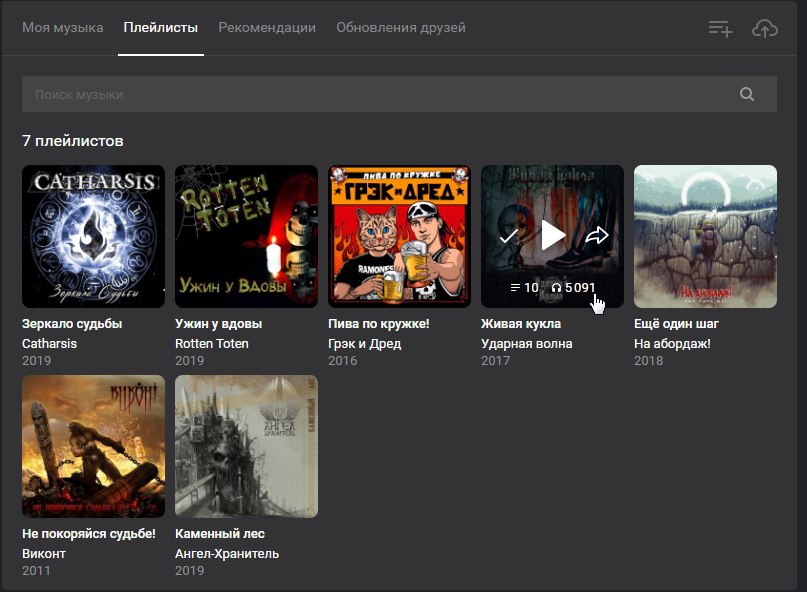Open Обновления друзей tab
Viewport: 807px width, 592px height.
tap(401, 27)
